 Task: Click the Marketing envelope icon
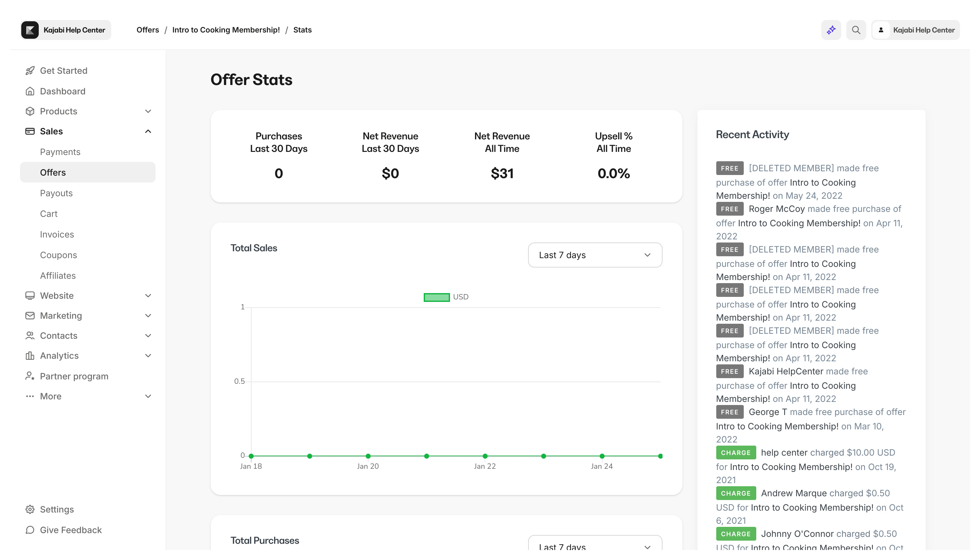pyautogui.click(x=30, y=315)
